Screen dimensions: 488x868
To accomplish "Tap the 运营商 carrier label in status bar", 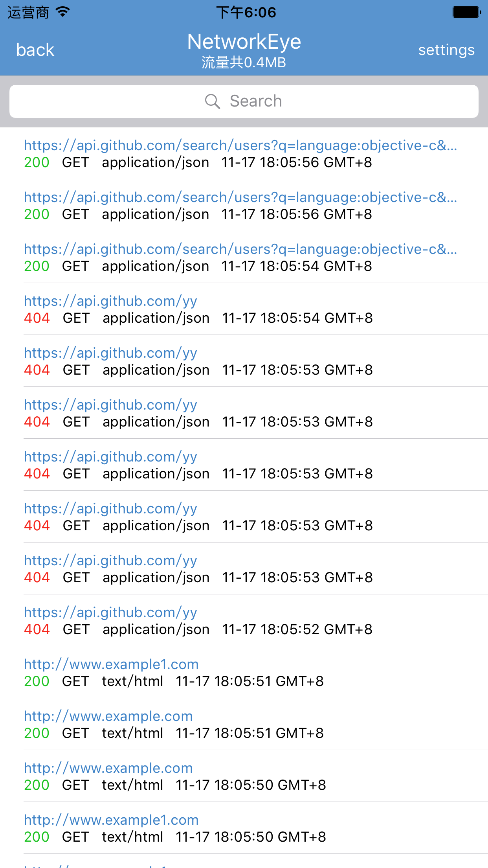I will tap(28, 13).
